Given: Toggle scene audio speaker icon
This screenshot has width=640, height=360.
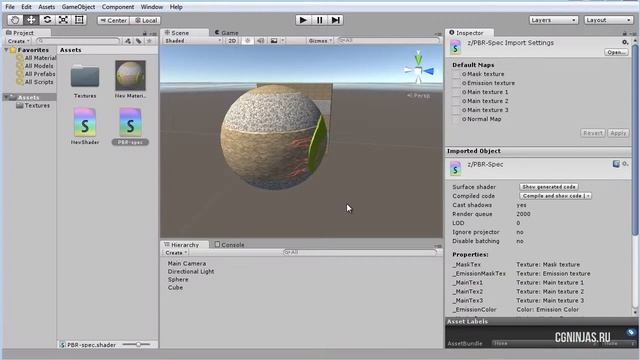Looking at the screenshot, I should coord(260,41).
